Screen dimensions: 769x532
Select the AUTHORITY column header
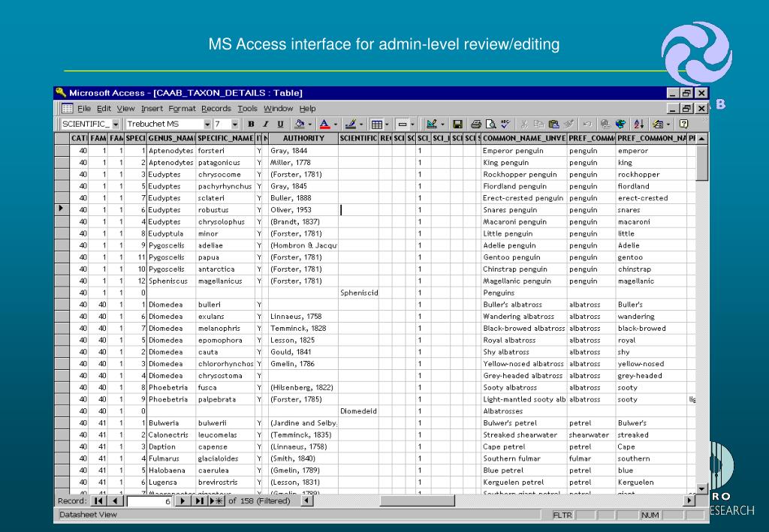coord(303,138)
